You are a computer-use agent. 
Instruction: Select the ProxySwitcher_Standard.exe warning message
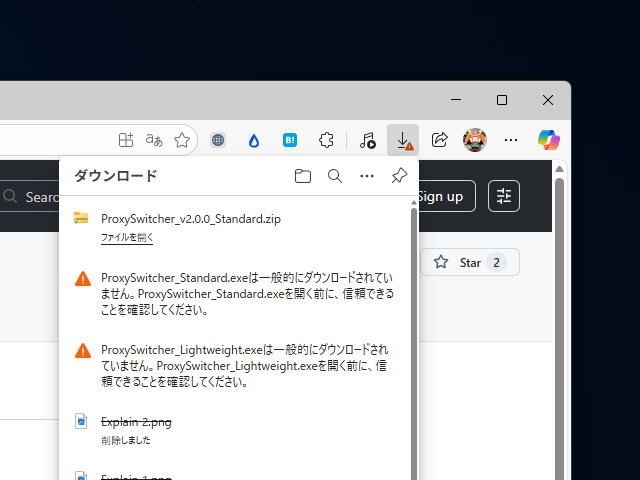[x=247, y=294]
